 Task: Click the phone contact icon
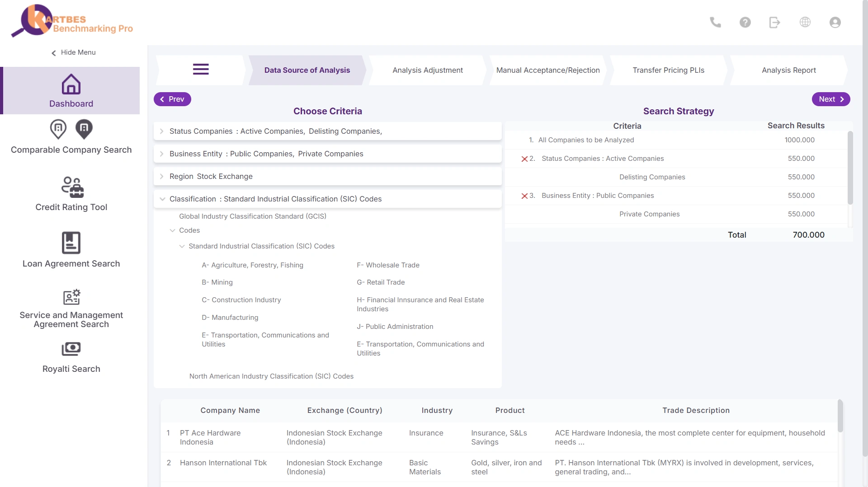point(715,22)
